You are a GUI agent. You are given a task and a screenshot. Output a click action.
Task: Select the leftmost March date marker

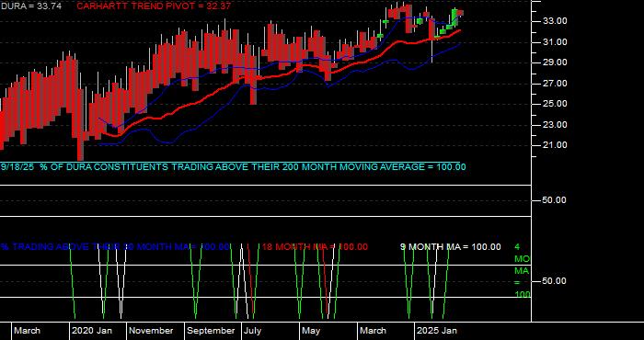(27, 331)
